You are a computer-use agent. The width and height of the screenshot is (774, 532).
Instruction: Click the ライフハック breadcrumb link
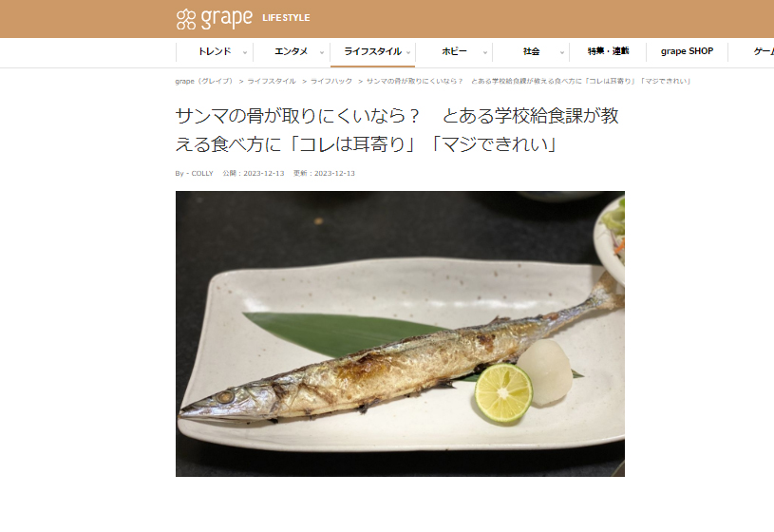click(331, 81)
